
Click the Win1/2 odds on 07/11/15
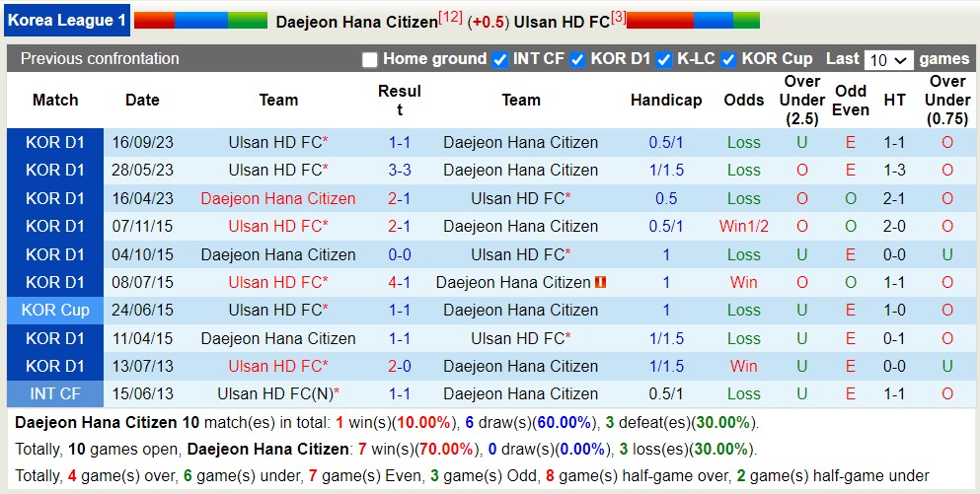tap(744, 226)
